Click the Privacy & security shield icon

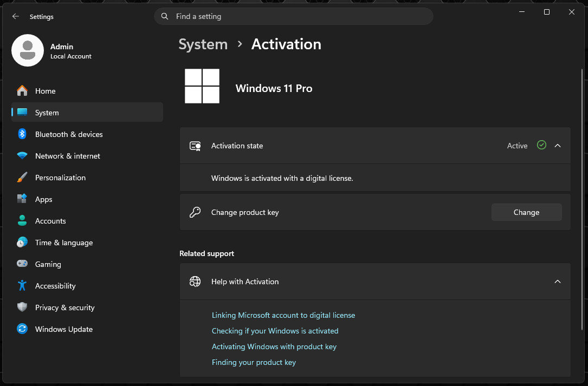coord(22,308)
